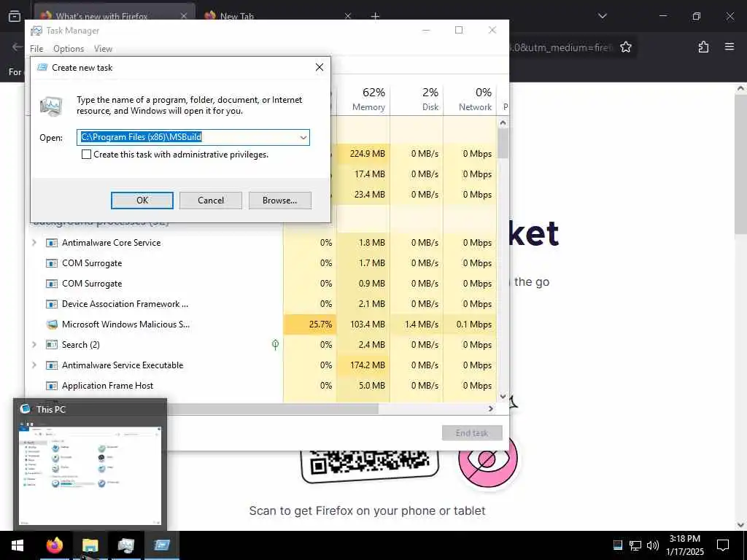Open the network icon in system tray
The height and width of the screenshot is (560, 747).
635,545
